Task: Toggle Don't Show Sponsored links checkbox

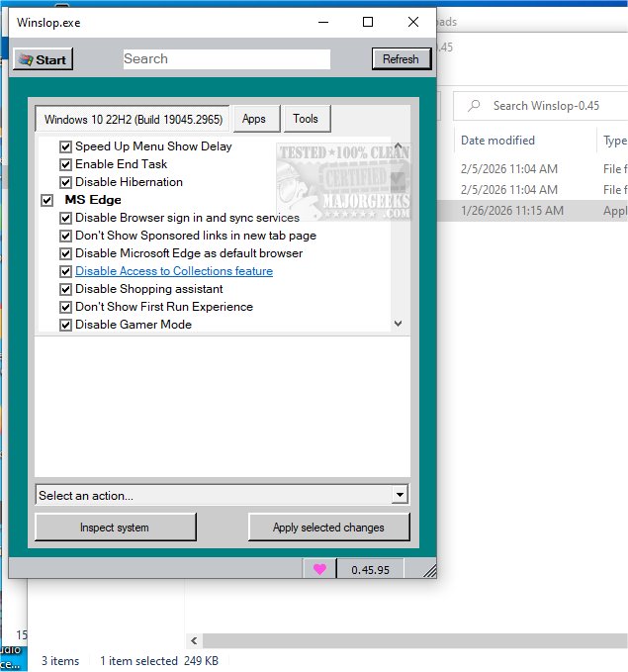Action: pos(65,236)
